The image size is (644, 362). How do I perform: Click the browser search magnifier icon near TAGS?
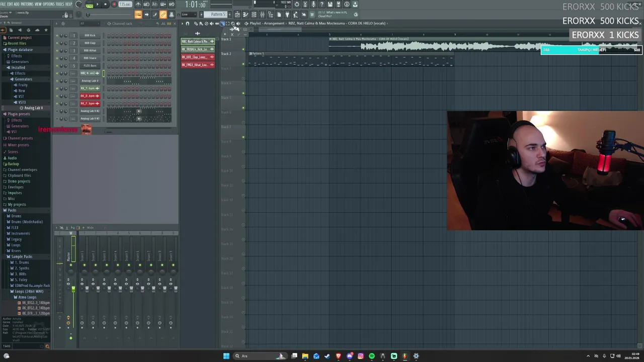(x=47, y=346)
